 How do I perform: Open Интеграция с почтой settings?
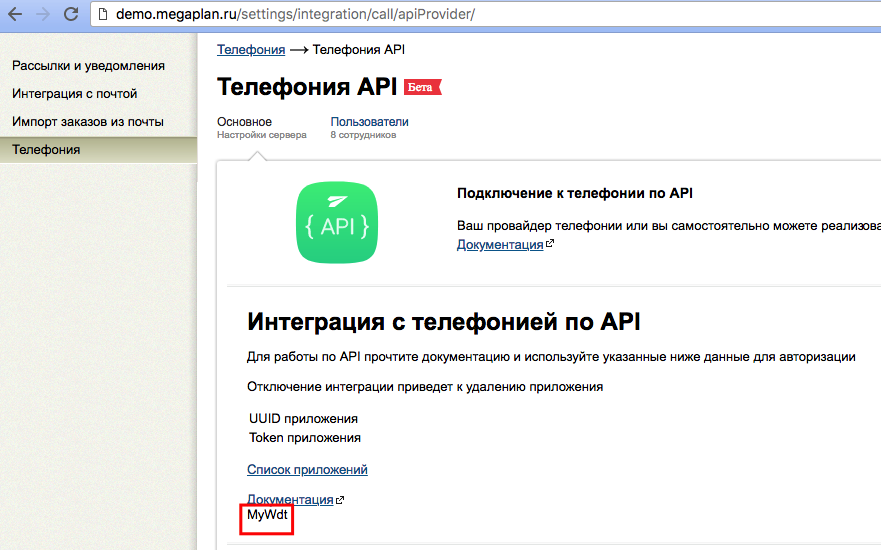tap(75, 94)
